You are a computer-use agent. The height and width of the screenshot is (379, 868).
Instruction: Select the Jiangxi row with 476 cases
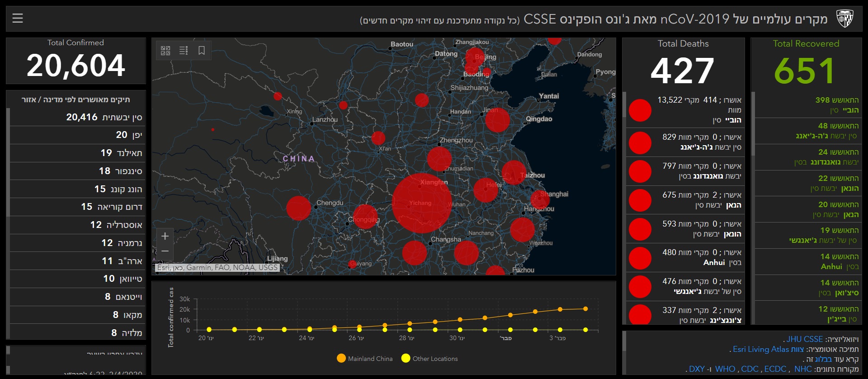click(684, 287)
